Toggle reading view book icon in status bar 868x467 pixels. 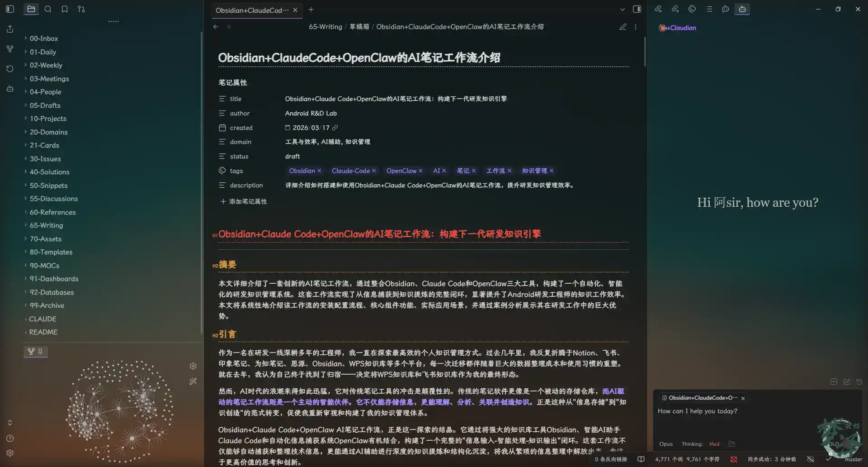641,459
